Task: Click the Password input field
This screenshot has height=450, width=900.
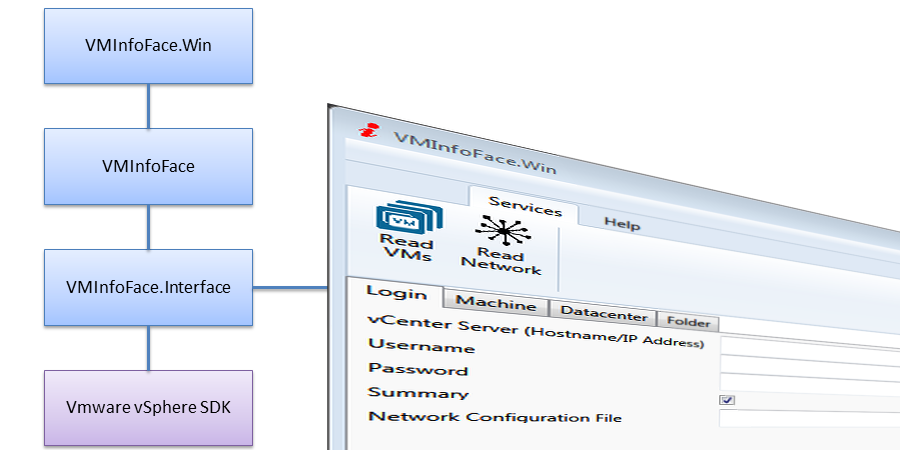Action: [x=810, y=383]
